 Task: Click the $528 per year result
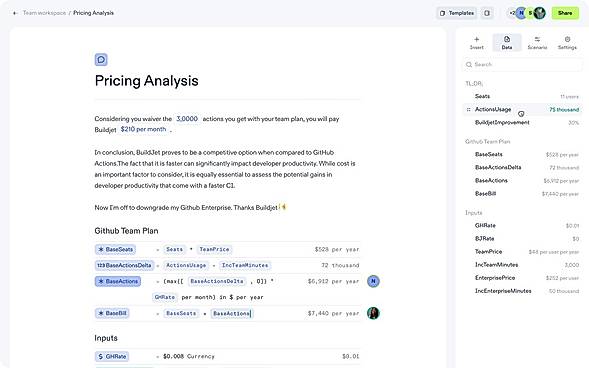pyautogui.click(x=337, y=249)
